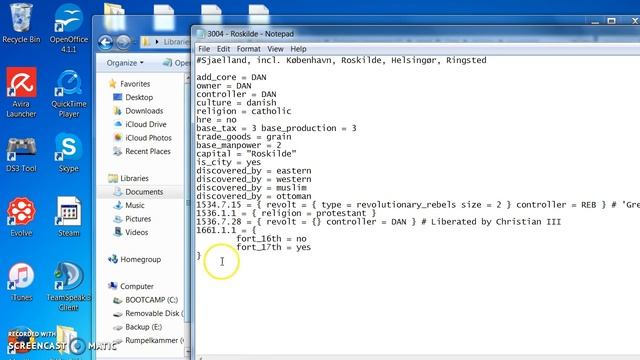Image resolution: width=640 pixels, height=360 pixels.
Task: Click the comment line starting '#Sjaelland'
Action: (x=341, y=60)
